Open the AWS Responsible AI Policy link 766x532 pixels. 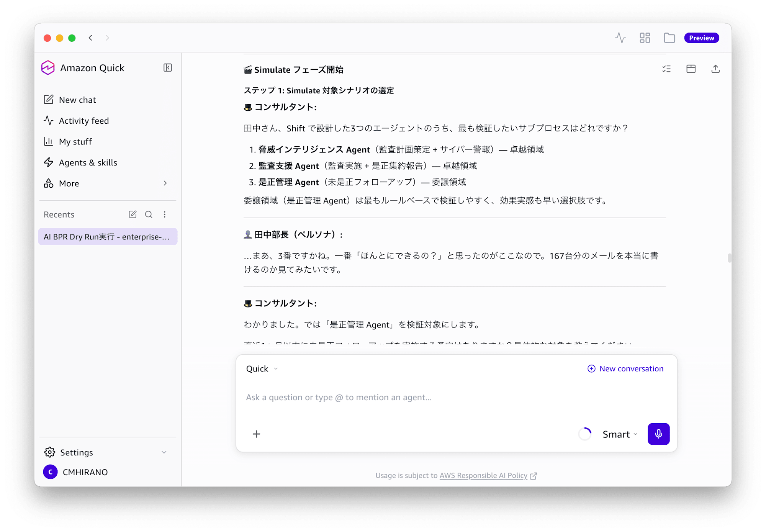483,475
